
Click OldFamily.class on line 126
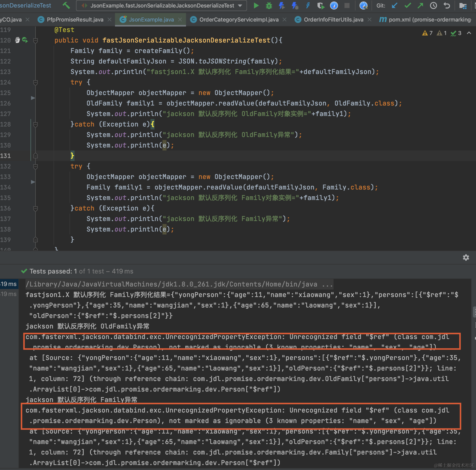coord(364,103)
